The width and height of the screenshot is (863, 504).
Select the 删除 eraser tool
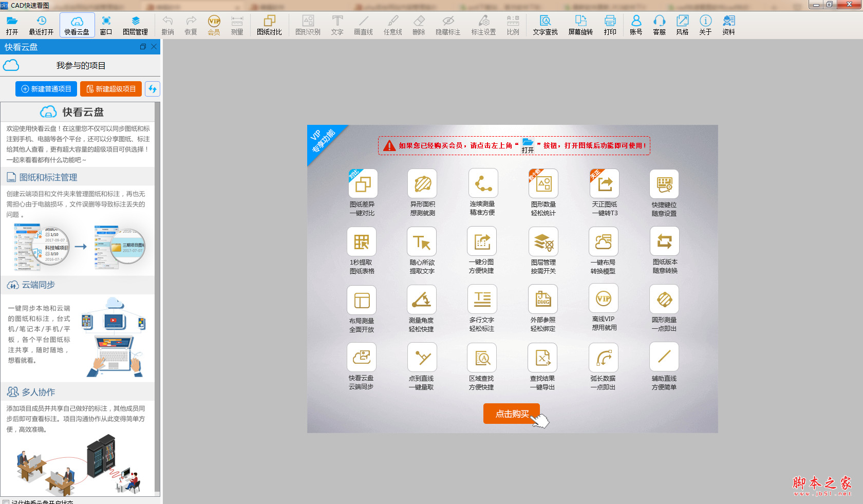pos(419,25)
